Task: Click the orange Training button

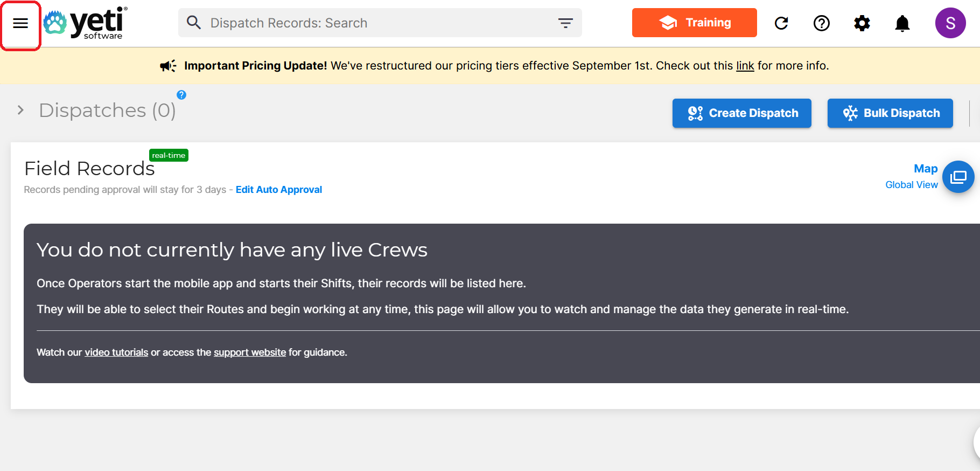Action: pyautogui.click(x=694, y=23)
